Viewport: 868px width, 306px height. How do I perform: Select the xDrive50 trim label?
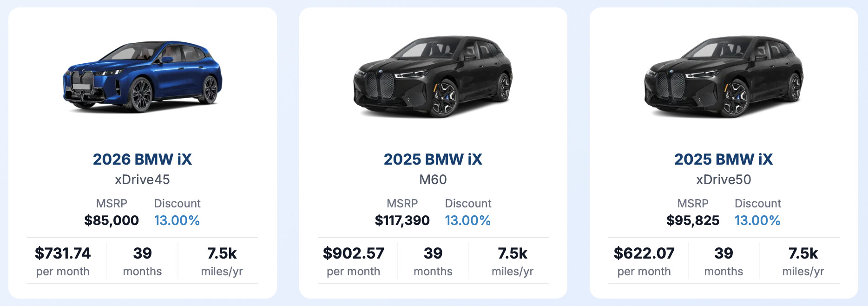point(723,180)
